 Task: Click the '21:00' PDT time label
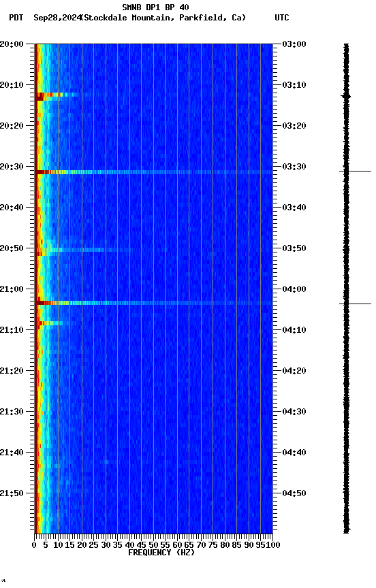pos(12,289)
